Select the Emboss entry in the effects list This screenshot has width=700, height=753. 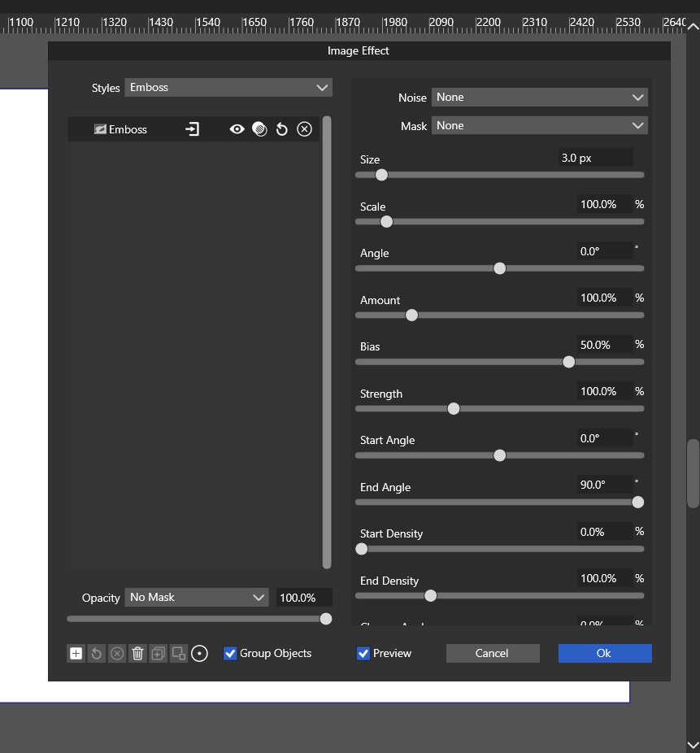click(128, 129)
